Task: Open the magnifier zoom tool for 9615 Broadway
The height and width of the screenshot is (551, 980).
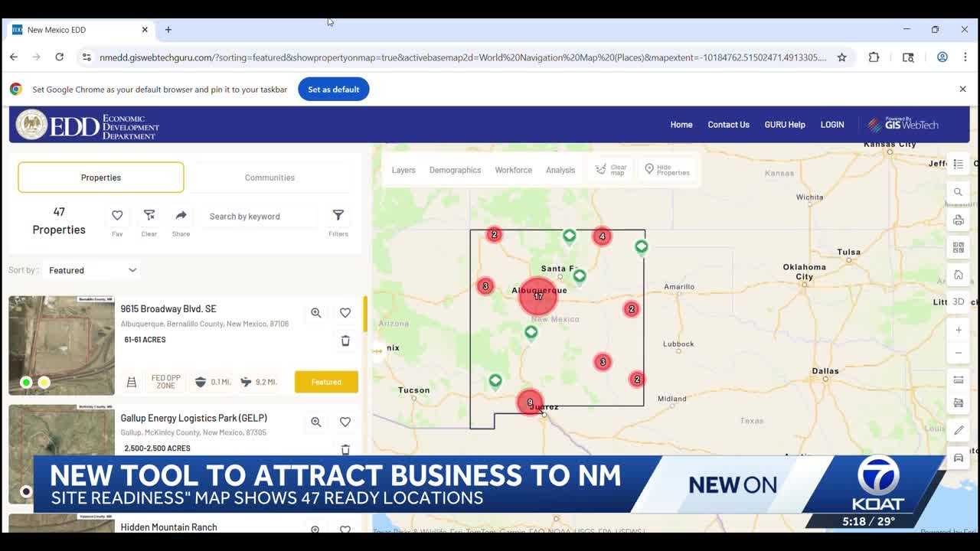Action: (x=315, y=312)
